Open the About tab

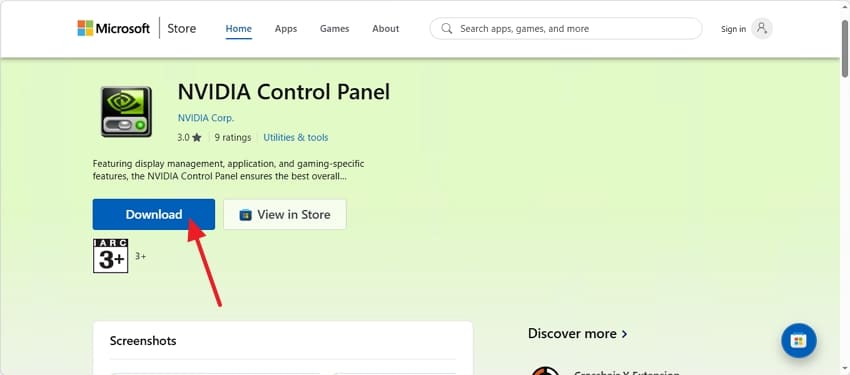tap(385, 29)
